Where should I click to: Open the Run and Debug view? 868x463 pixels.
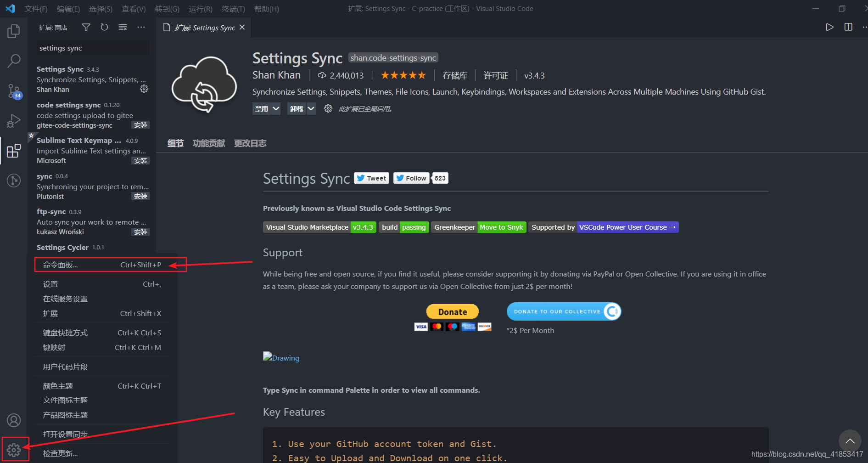click(14, 121)
